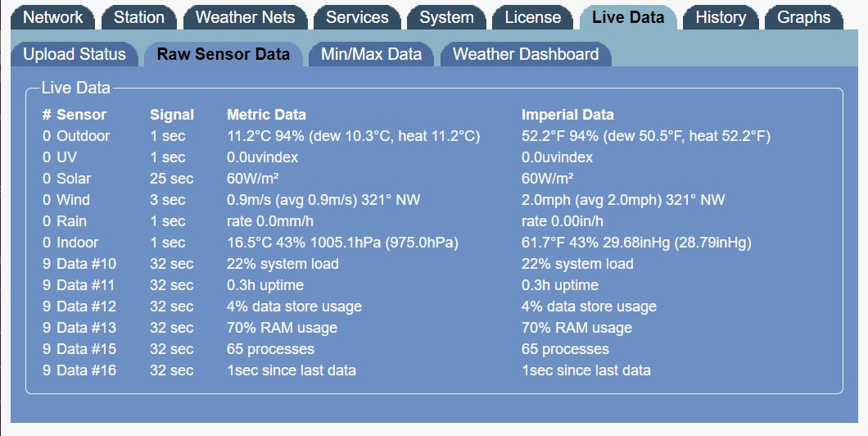Click the Imperial Data column header
Screen dimensions: 868x436
567,115
